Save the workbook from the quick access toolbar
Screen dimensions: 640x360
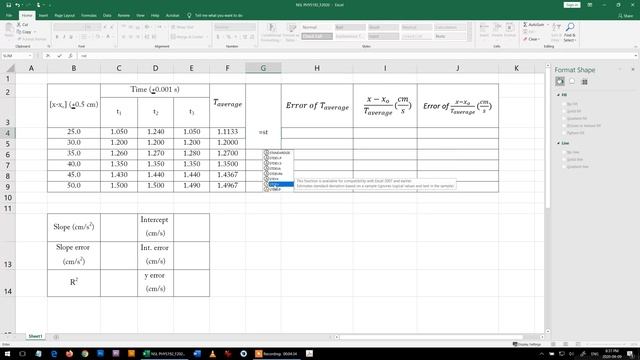(9, 5)
